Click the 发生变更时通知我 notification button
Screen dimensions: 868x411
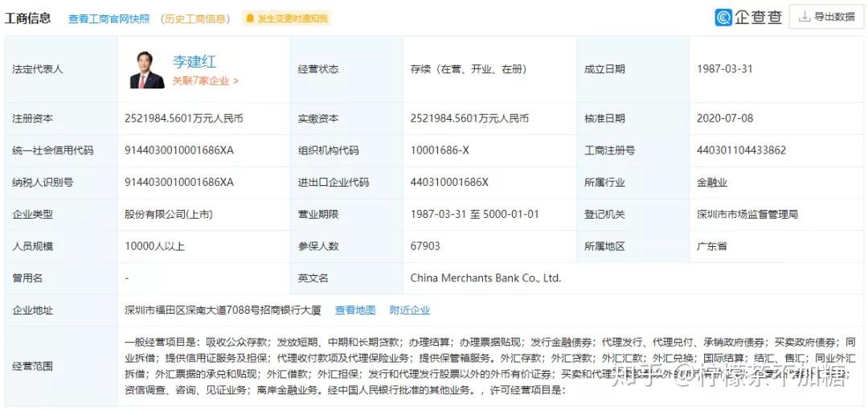pyautogui.click(x=286, y=18)
